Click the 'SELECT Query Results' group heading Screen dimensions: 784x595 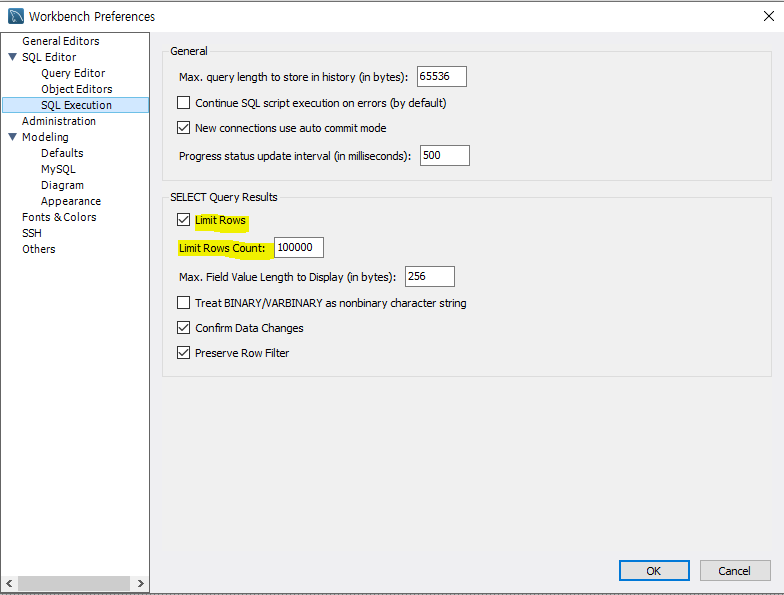[224, 197]
